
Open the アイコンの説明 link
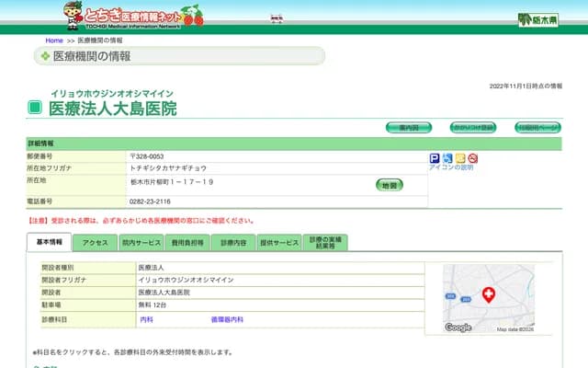pos(451,167)
